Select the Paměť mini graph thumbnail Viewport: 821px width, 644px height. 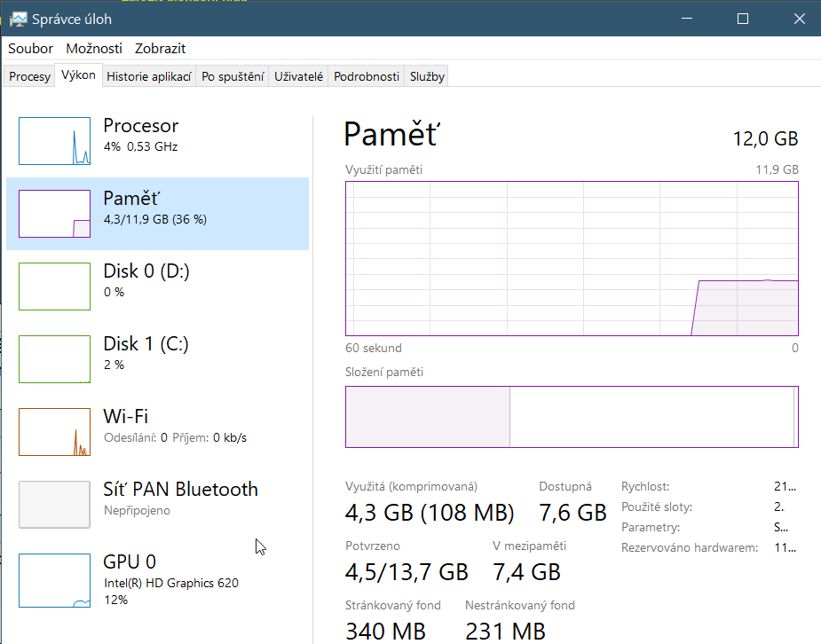coord(54,214)
